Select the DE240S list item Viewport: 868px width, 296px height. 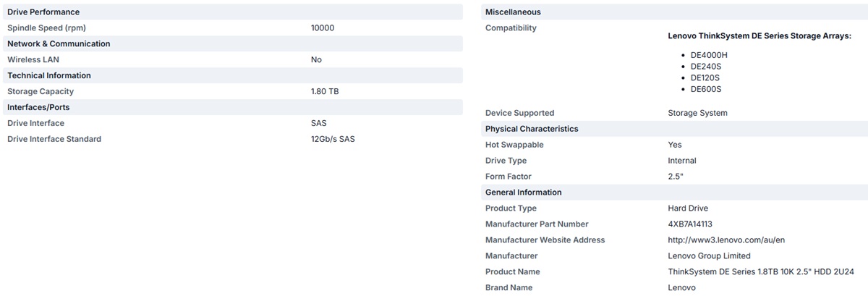click(x=706, y=67)
